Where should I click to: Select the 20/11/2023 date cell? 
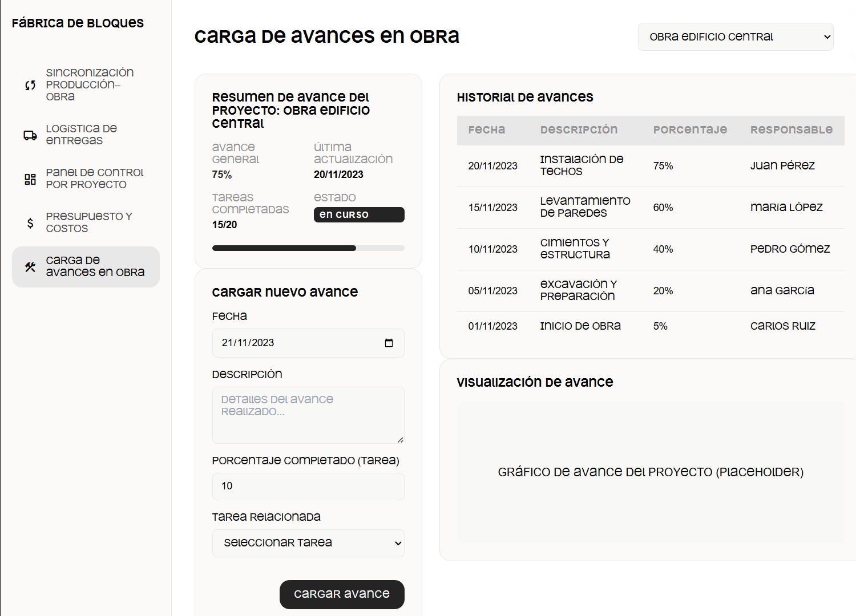pos(493,166)
